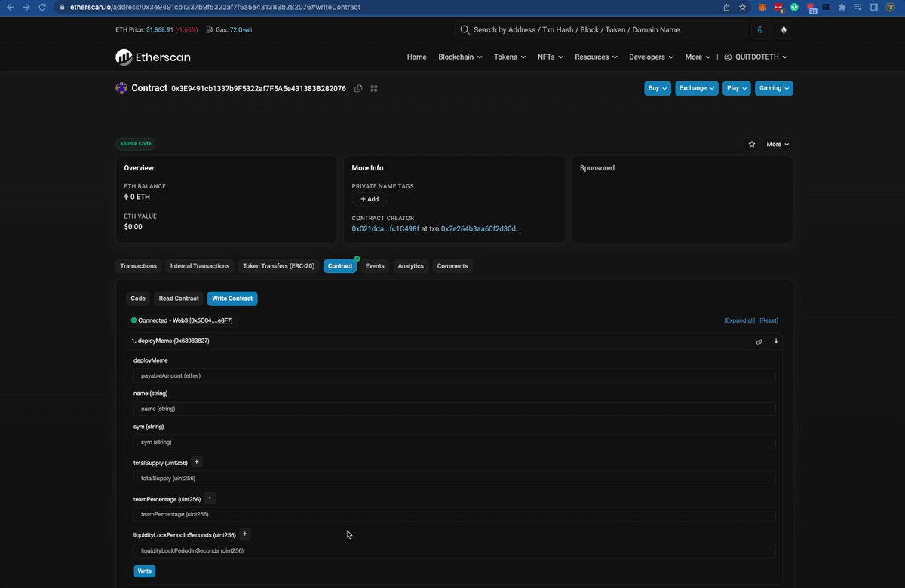Open the browser profile avatar
This screenshot has height=588, width=905.
pos(891,7)
